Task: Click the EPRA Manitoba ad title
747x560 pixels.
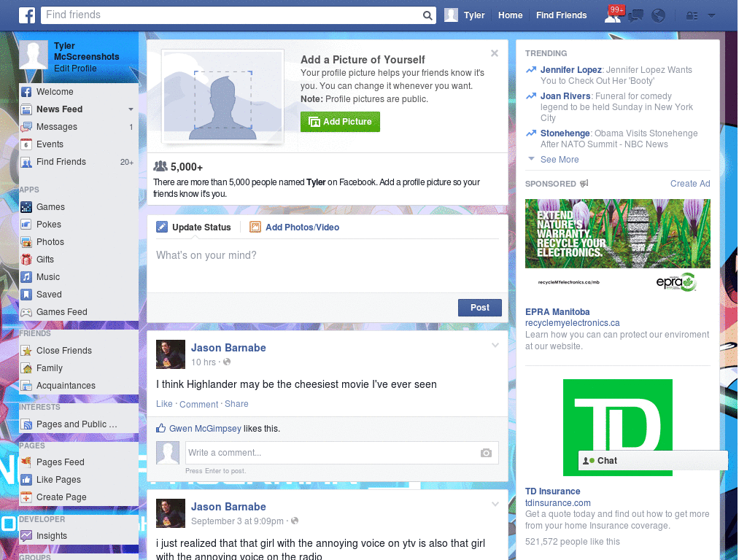Action: coord(557,312)
